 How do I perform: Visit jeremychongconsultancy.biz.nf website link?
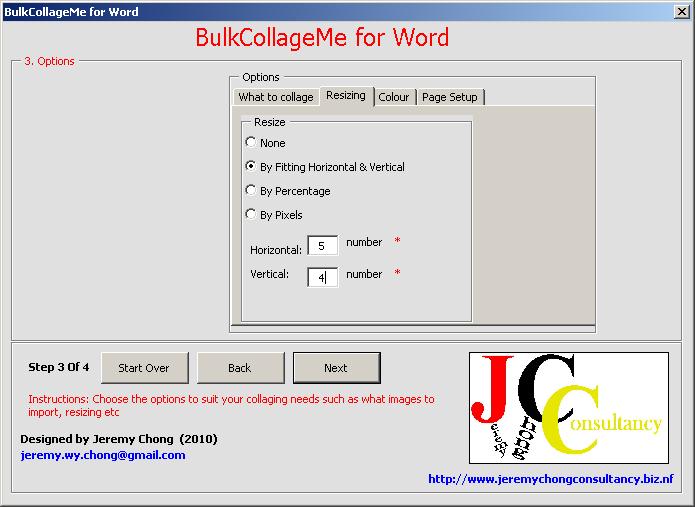551,479
